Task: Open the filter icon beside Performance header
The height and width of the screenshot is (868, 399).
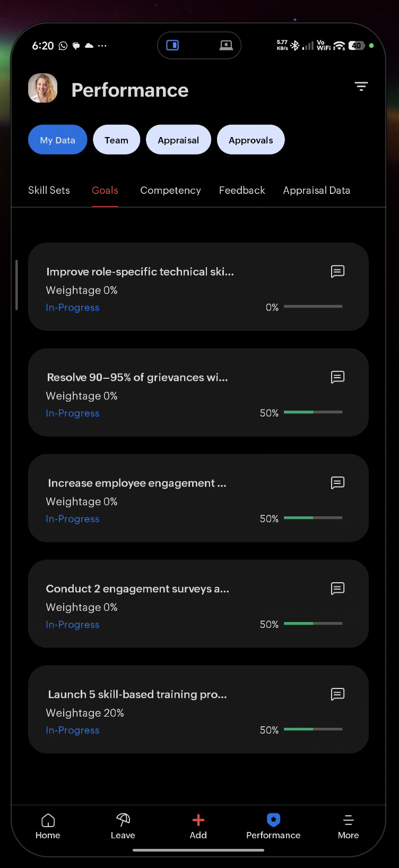Action: tap(361, 87)
